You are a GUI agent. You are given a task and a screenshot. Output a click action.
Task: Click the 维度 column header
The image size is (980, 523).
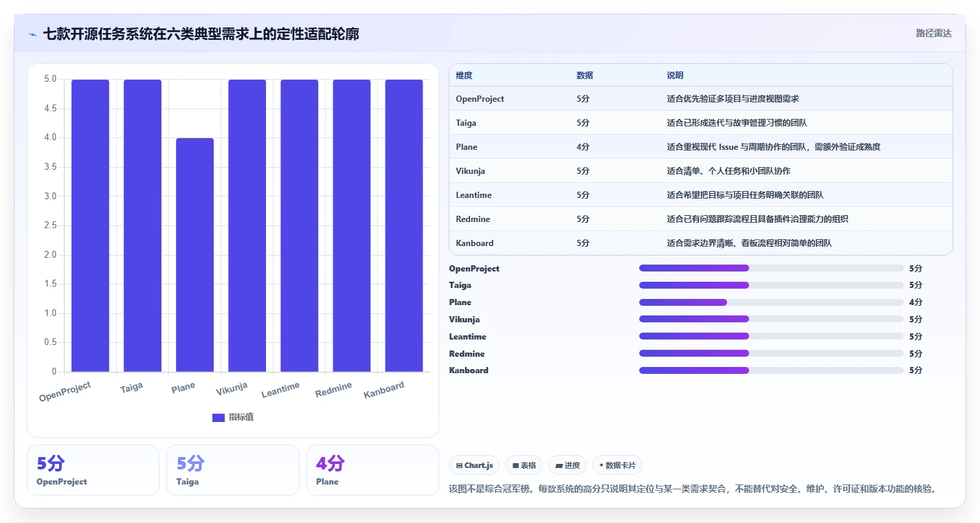(x=464, y=76)
